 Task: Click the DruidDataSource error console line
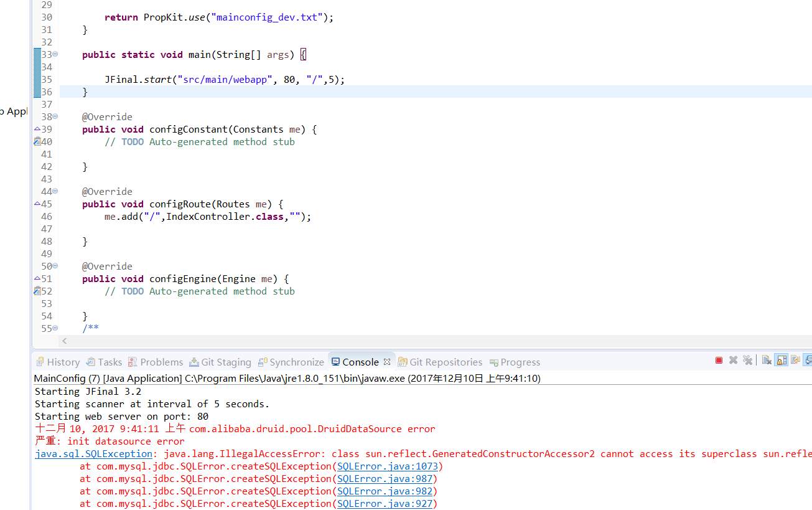pyautogui.click(x=235, y=428)
